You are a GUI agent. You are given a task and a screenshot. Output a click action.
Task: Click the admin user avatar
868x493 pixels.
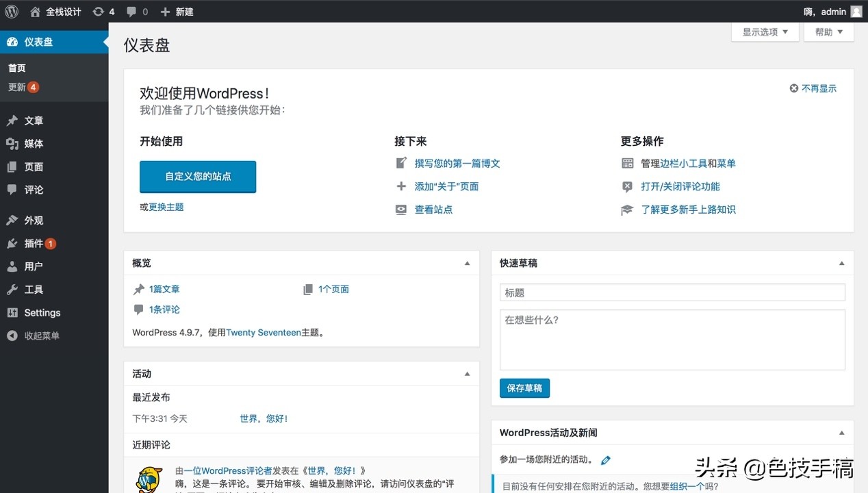(856, 12)
